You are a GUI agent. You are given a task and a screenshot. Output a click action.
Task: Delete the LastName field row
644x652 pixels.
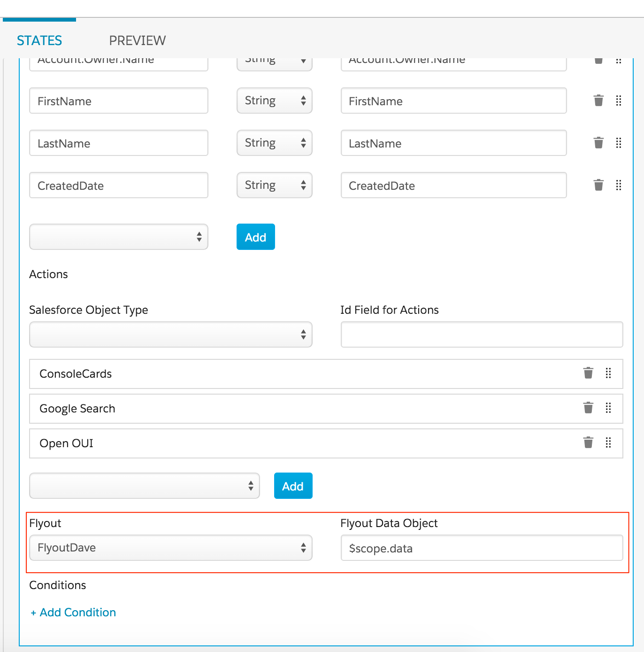click(598, 143)
